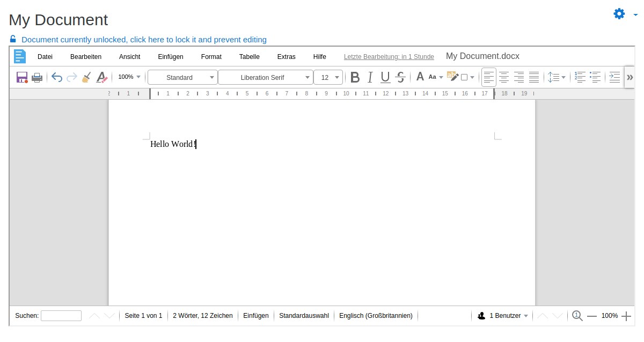Click the word count 2 Wörter status
The image size is (644, 342).
click(203, 316)
